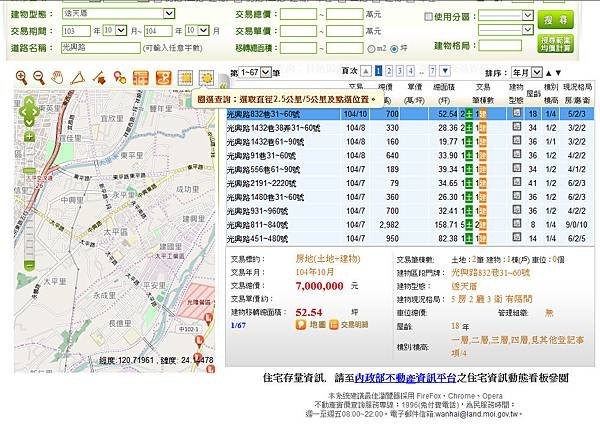Activate the hand pan map tool
Viewport: 600px width, 425px height.
click(x=58, y=78)
